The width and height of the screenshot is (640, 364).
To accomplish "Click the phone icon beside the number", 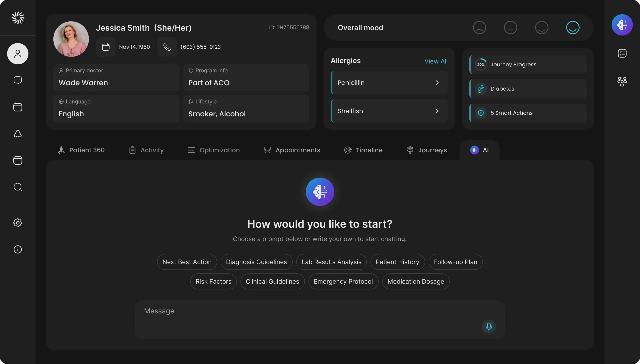I will (167, 47).
